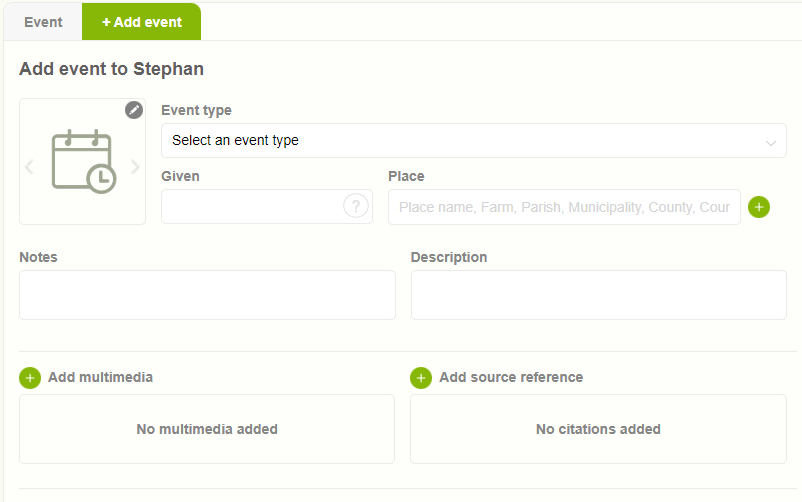Open the Event type dropdown
The image size is (802, 502).
460,141
